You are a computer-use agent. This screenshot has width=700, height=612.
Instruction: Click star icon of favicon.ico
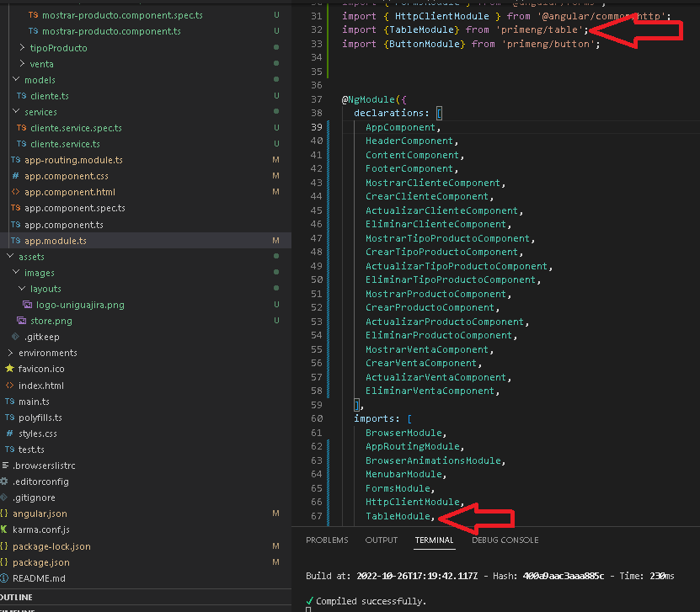pyautogui.click(x=9, y=369)
